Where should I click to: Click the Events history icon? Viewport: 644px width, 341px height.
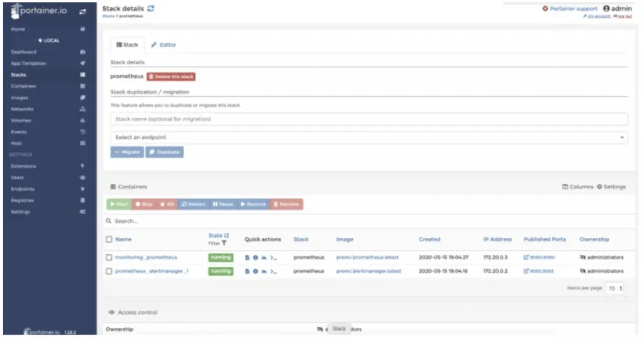pyautogui.click(x=82, y=132)
